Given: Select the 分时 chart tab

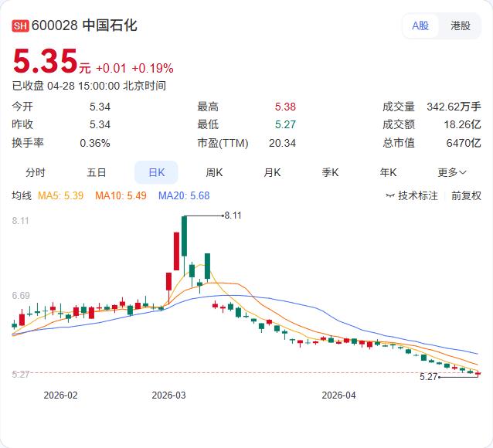Looking at the screenshot, I should pos(36,172).
